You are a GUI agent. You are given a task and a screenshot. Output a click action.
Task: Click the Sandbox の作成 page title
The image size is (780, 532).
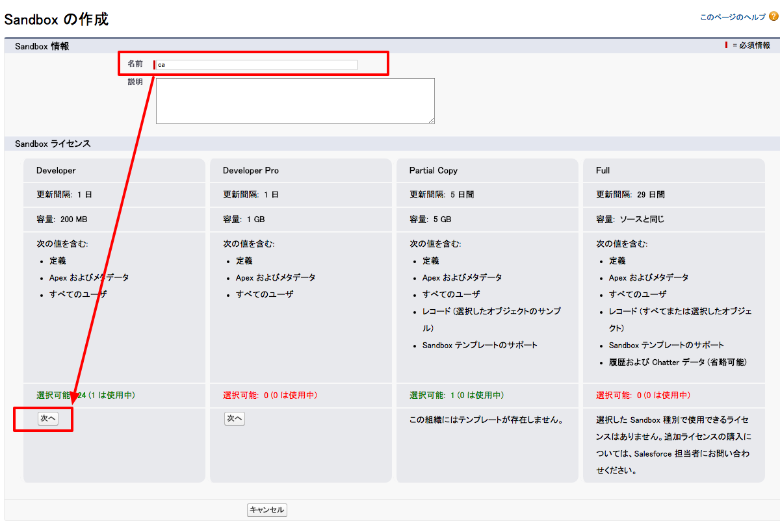(x=57, y=19)
